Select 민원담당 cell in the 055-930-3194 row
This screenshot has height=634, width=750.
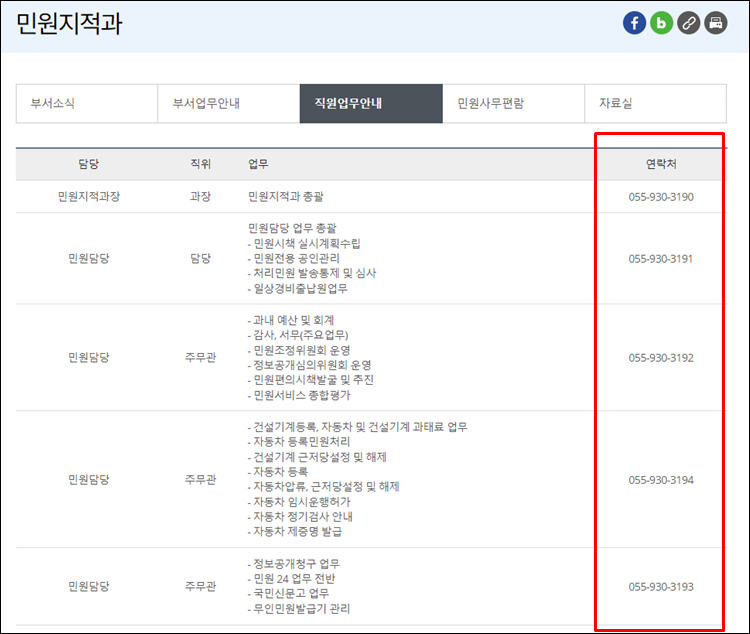(x=89, y=479)
